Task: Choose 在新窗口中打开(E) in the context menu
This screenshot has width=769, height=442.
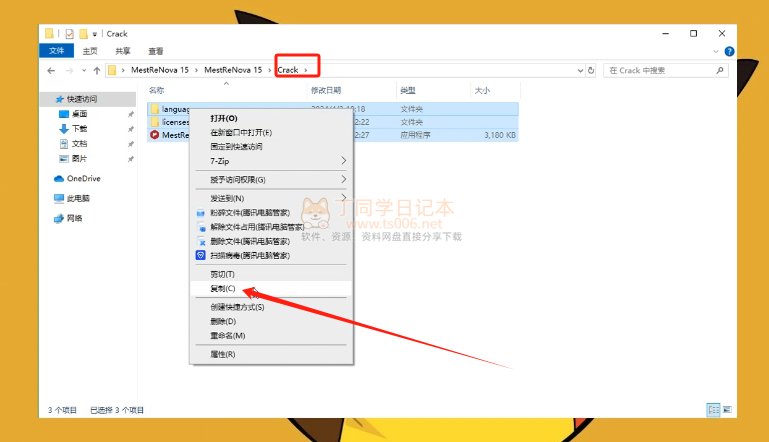Action: [x=271, y=132]
